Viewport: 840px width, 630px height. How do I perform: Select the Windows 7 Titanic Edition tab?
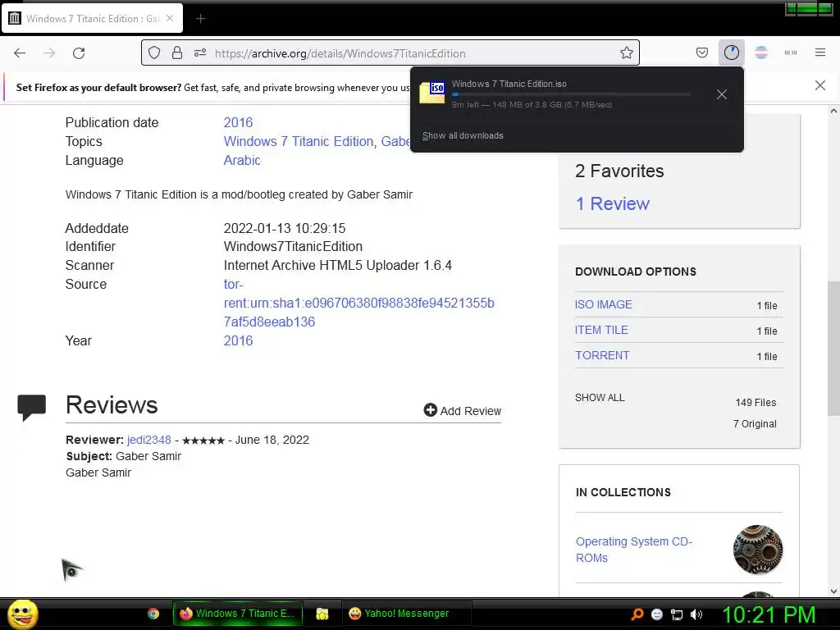click(x=92, y=18)
